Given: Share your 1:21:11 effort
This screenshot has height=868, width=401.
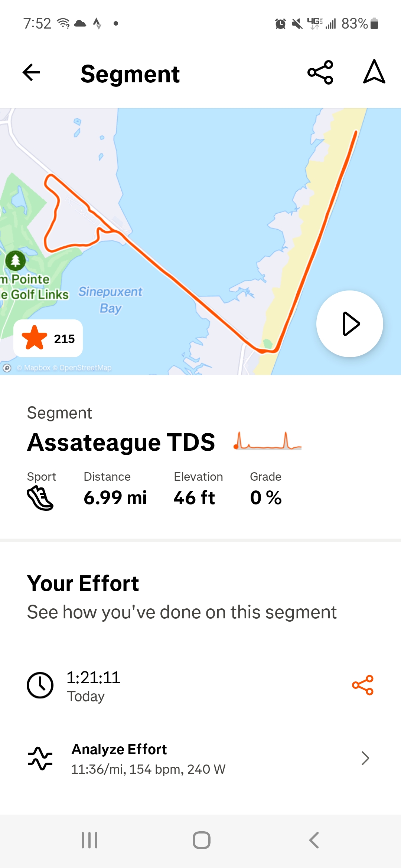Looking at the screenshot, I should (363, 685).
